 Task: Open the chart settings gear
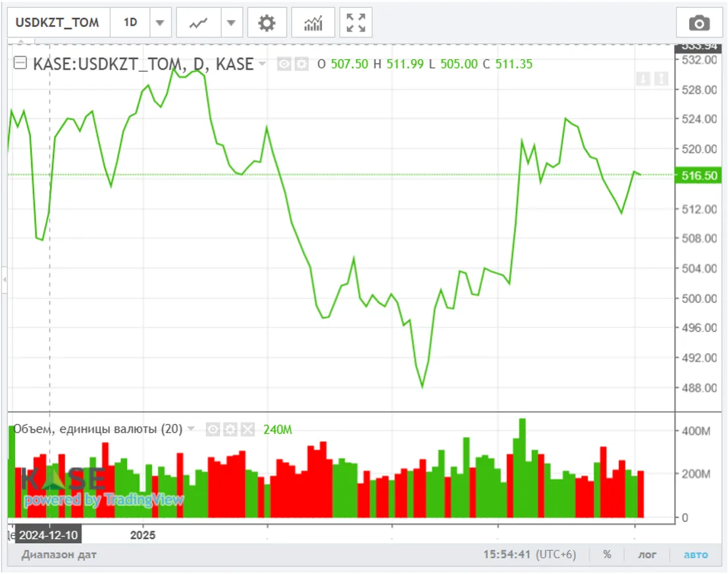point(267,23)
